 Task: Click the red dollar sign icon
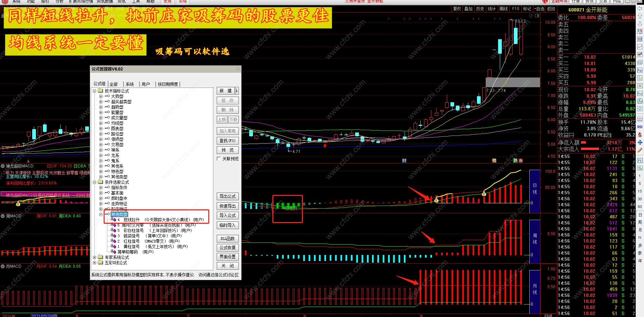[x=640, y=135]
